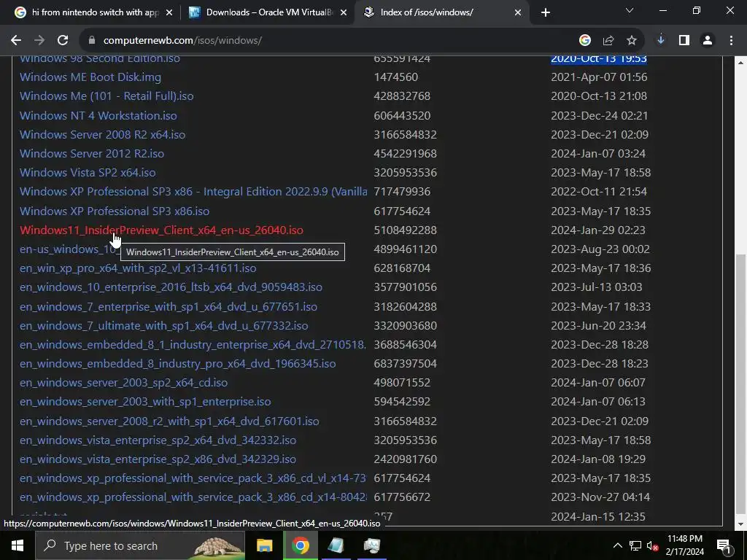Open the notepad-style taskbar app
The image size is (747, 560).
pos(336,545)
